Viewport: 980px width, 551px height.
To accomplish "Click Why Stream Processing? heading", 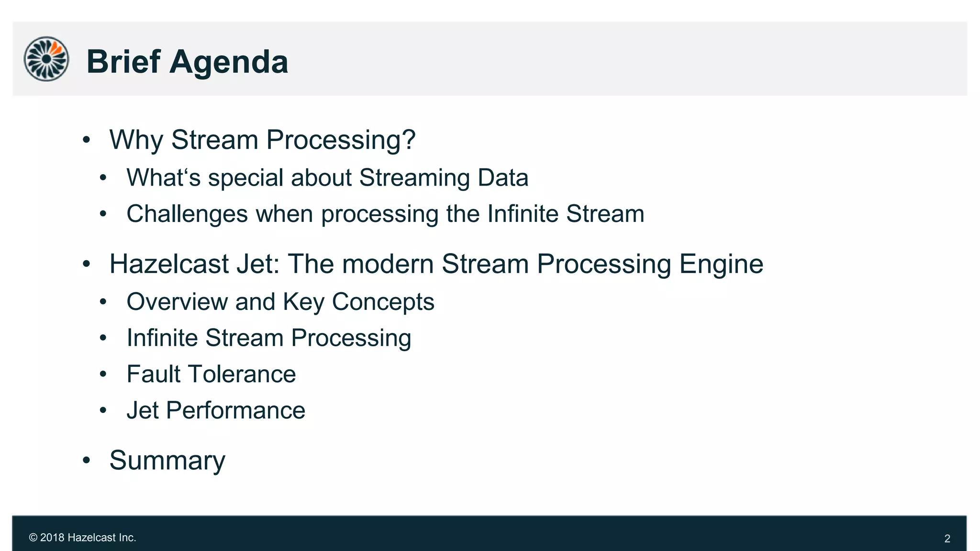I will (262, 140).
